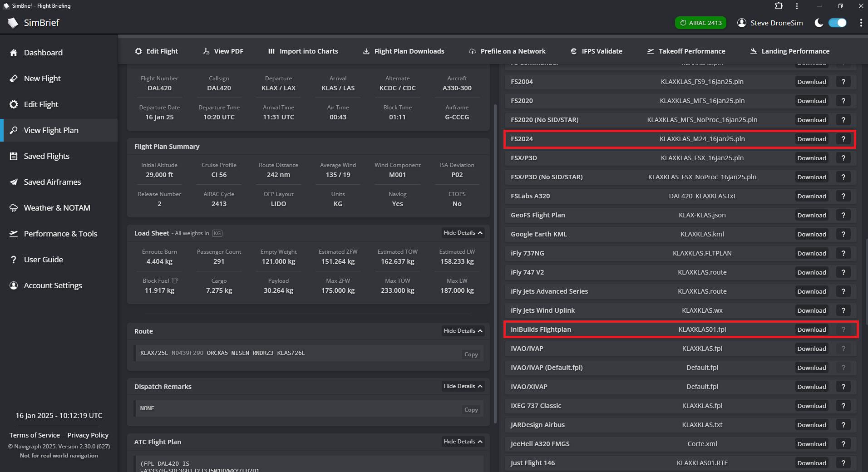Toggle the dark mode switch
Screen dimensions: 868x472
(838, 23)
